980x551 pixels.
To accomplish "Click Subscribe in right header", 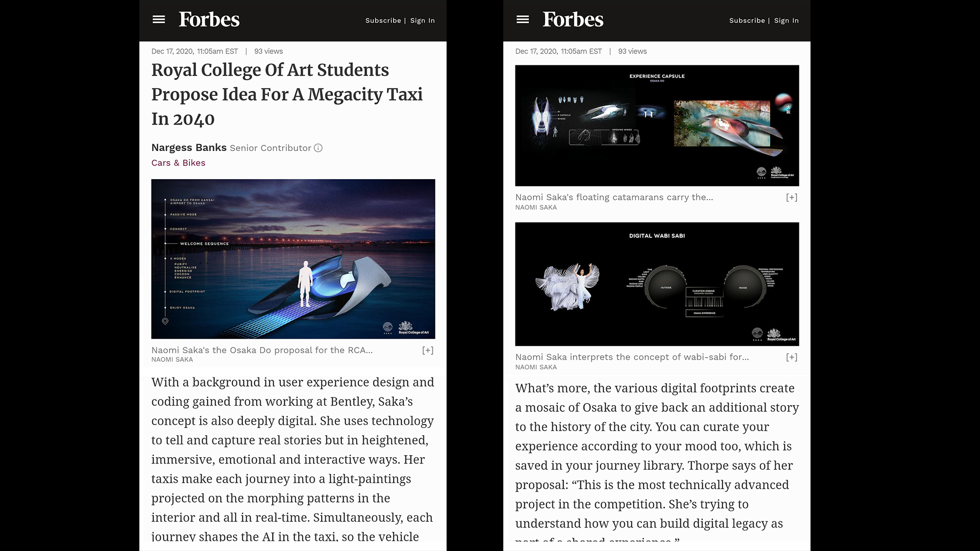I will [x=747, y=20].
